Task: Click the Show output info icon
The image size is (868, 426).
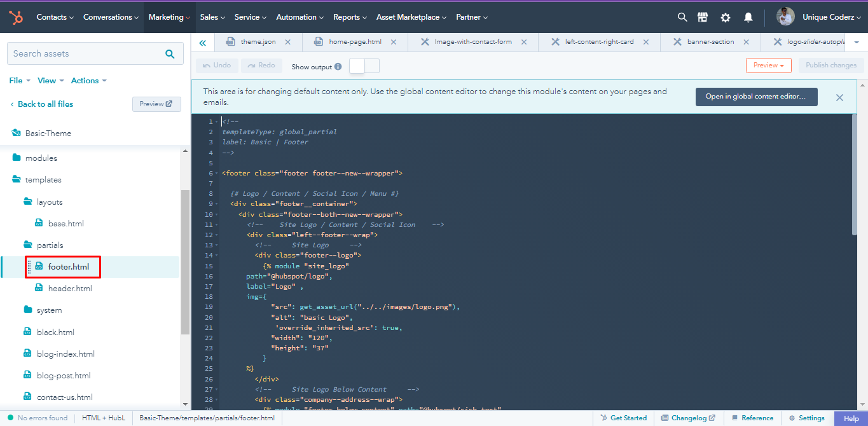Action: pos(338,67)
